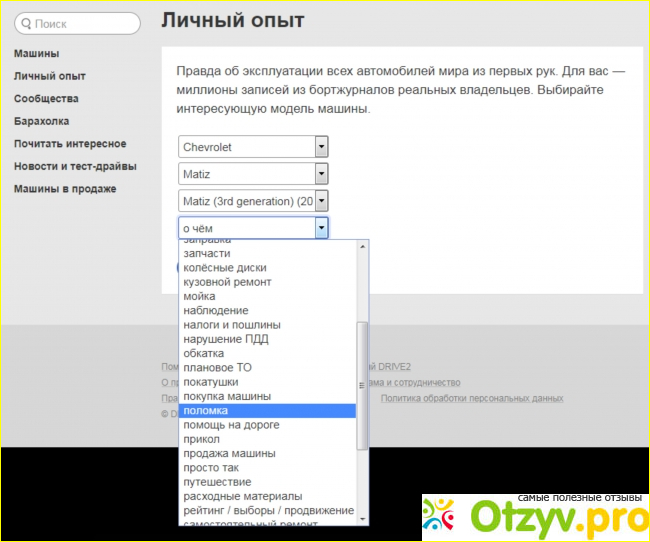This screenshot has width=650, height=542.
Task: Click the scroll down arrow of list
Action: tap(363, 517)
